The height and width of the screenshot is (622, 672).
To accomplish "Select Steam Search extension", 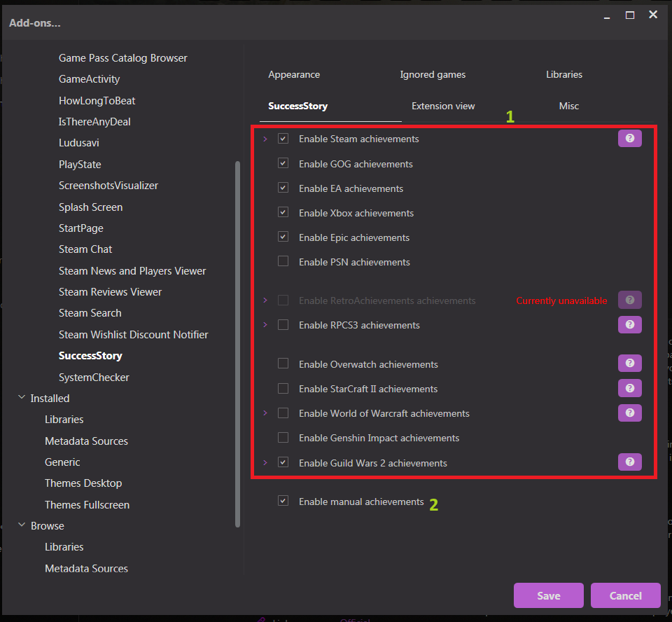I will pyautogui.click(x=90, y=313).
